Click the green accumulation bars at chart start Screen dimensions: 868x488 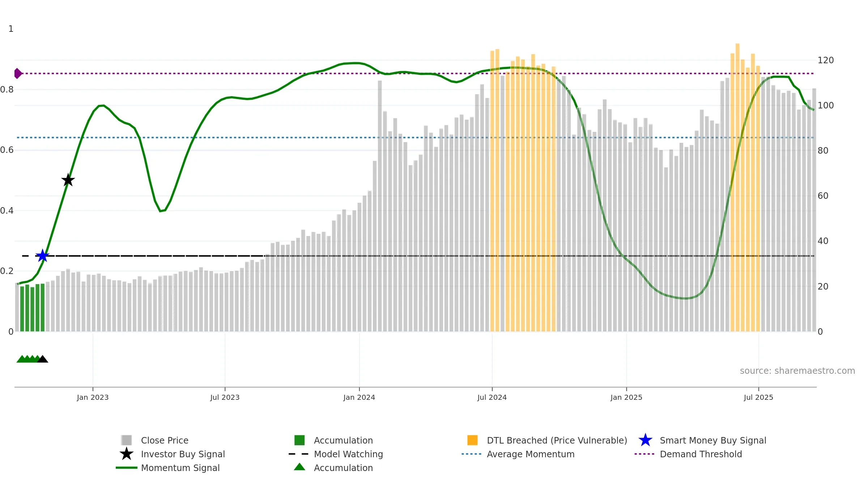pos(32,309)
